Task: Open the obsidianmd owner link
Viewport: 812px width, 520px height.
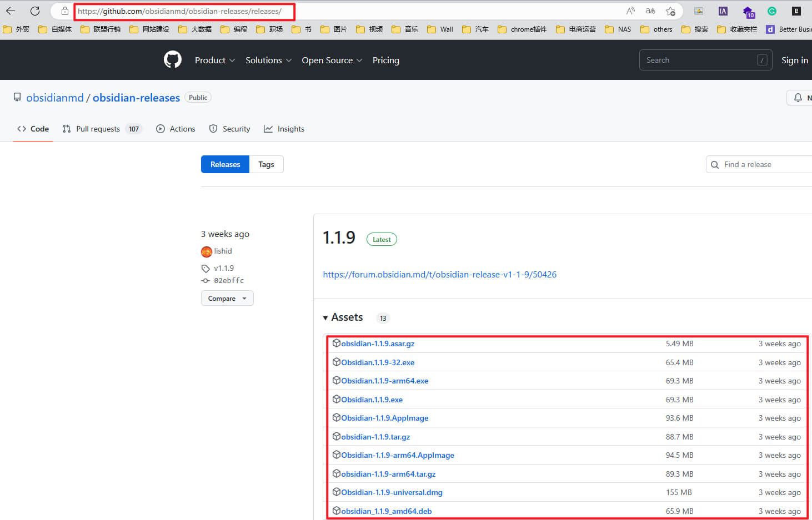Action: coord(55,98)
